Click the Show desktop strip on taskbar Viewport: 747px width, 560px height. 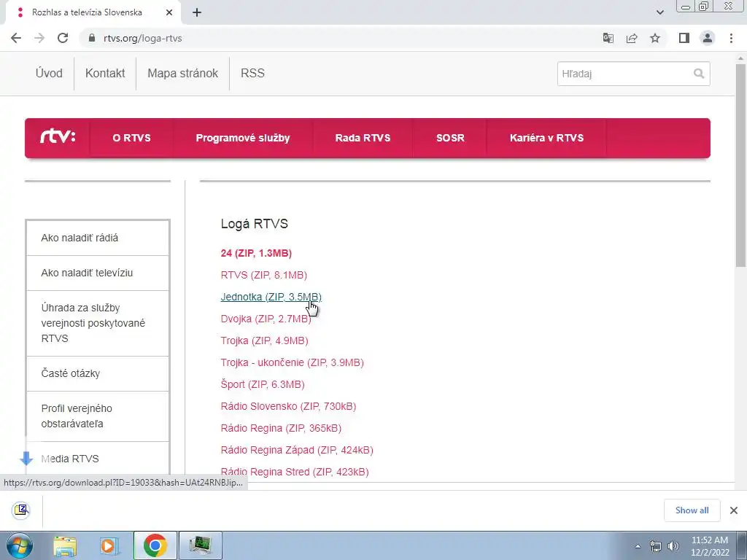point(742,545)
